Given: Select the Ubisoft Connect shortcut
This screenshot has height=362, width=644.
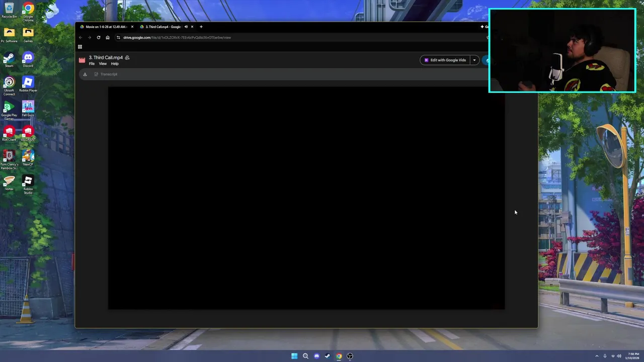Looking at the screenshot, I should click(9, 86).
